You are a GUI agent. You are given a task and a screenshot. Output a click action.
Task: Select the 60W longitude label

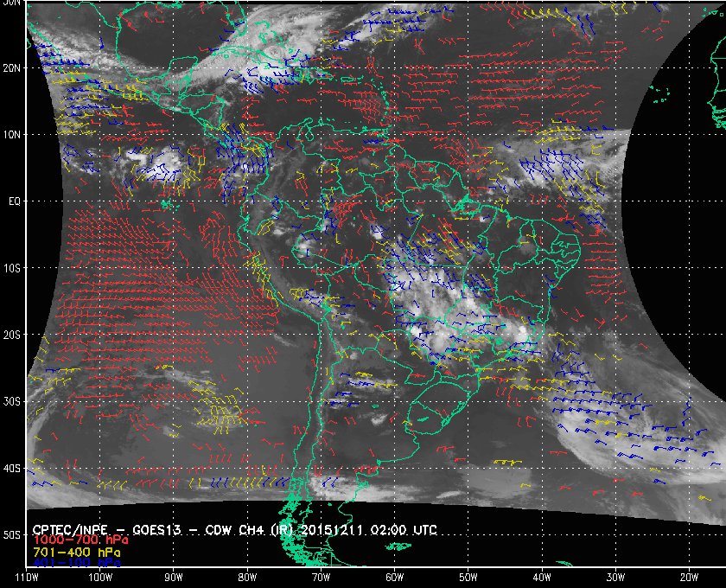click(394, 578)
